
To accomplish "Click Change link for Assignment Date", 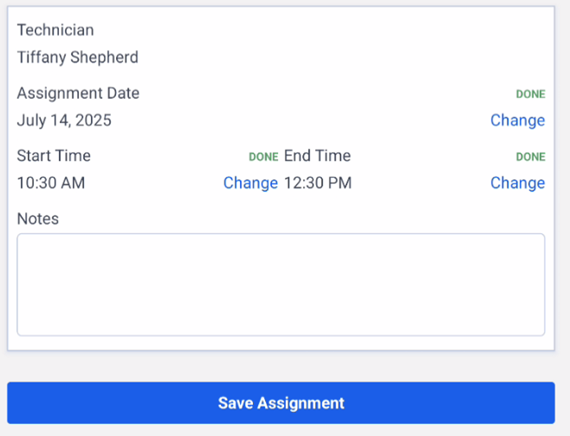I will pos(517,120).
